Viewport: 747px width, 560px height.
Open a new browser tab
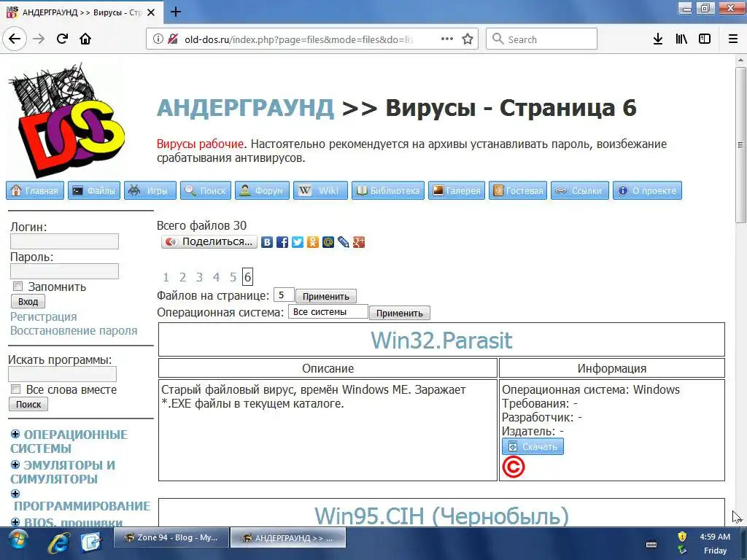click(176, 12)
